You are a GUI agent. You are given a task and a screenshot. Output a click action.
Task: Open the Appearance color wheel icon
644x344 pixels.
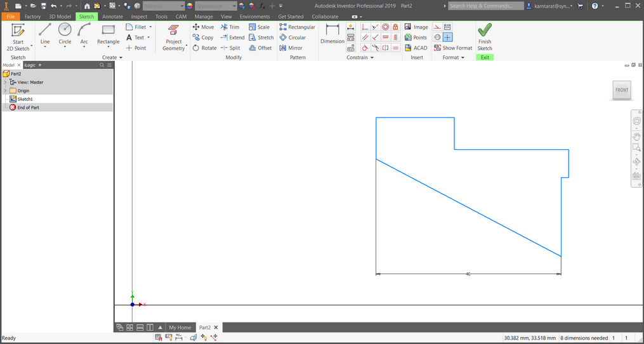click(x=189, y=6)
